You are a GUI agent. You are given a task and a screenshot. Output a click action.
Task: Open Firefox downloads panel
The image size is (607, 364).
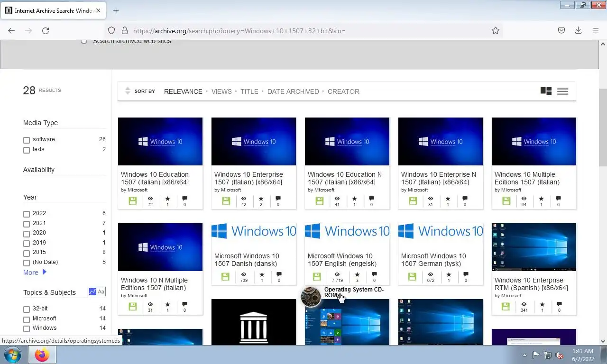pos(578,30)
